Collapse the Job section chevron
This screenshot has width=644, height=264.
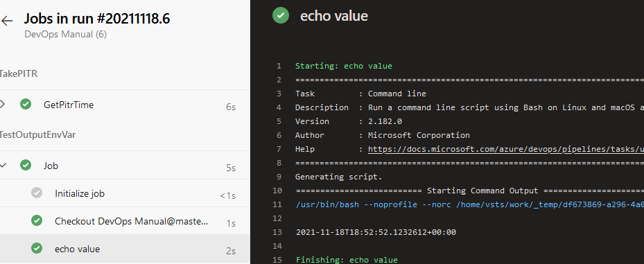(x=3, y=166)
